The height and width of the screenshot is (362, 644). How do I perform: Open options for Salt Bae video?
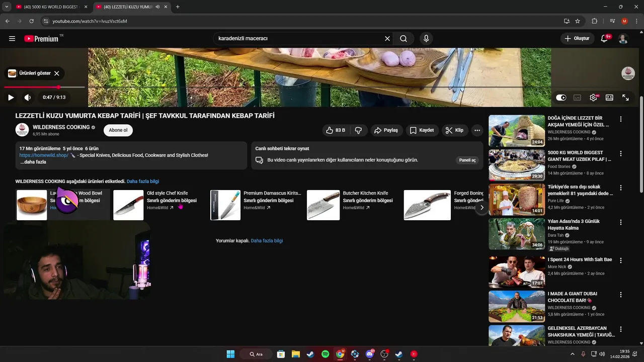tap(620, 260)
